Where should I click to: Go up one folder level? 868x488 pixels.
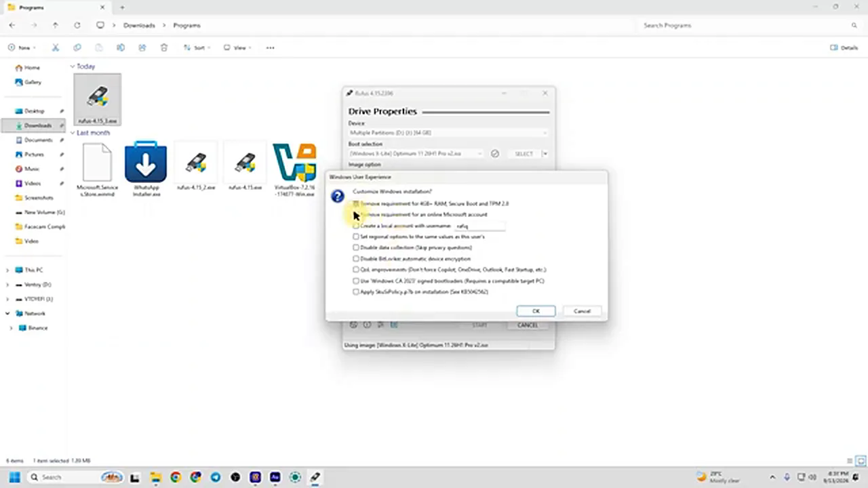coord(56,25)
